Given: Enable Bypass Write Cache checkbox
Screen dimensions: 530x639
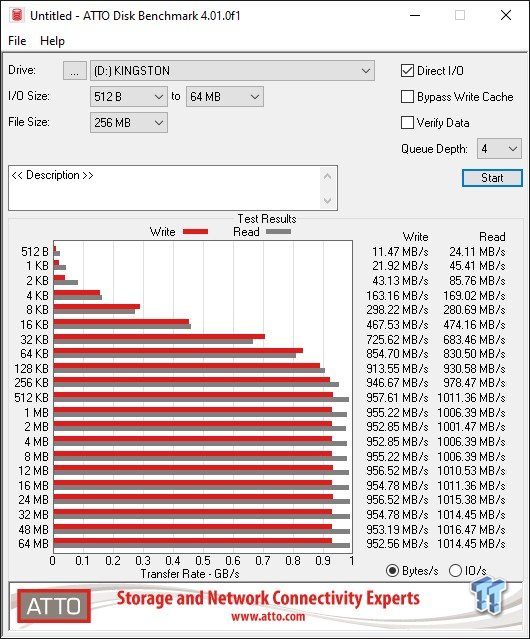Looking at the screenshot, I should (407, 97).
